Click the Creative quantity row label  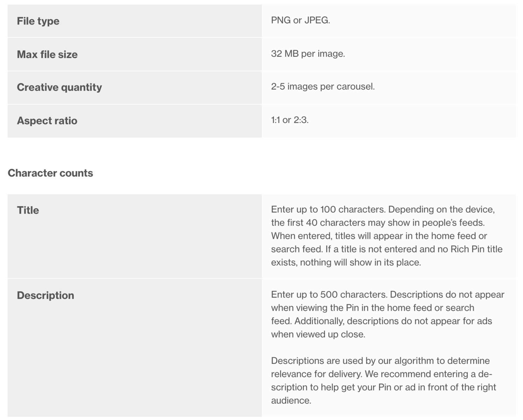[60, 87]
